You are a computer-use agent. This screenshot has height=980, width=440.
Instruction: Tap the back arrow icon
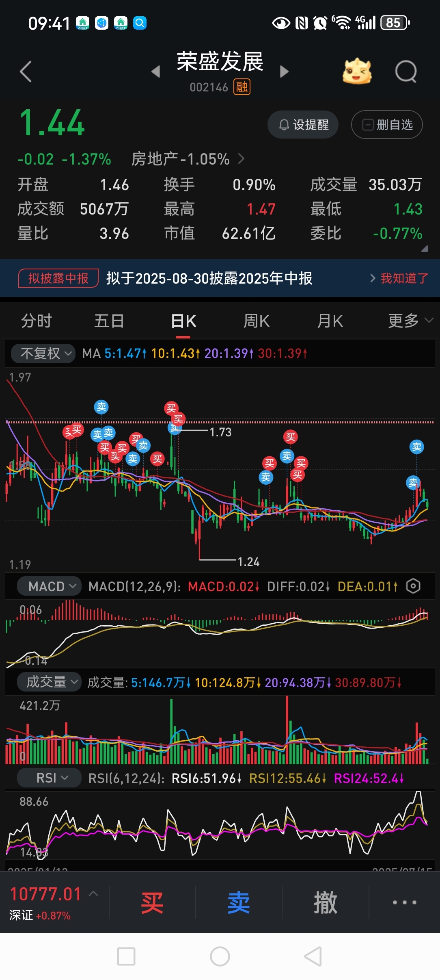click(x=26, y=72)
